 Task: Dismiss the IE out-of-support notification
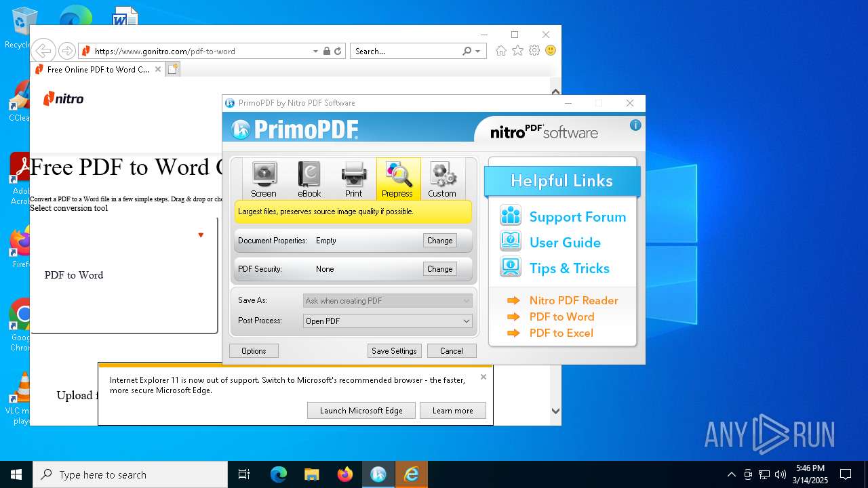484,377
